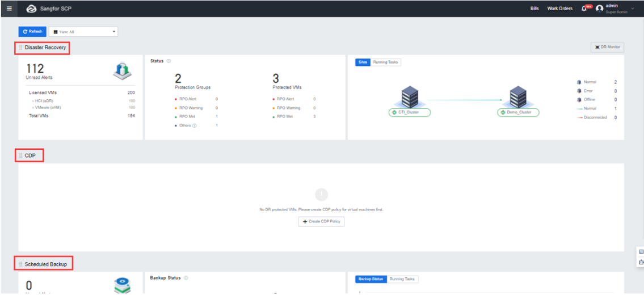Click the HCI (aDR) license row
644x295 pixels.
[x=82, y=100]
